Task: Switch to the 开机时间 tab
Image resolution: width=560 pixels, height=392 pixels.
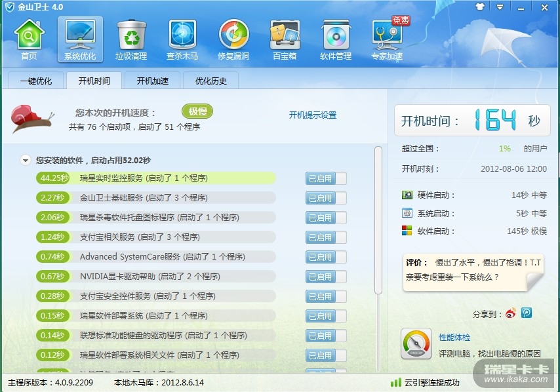Action: (94, 81)
